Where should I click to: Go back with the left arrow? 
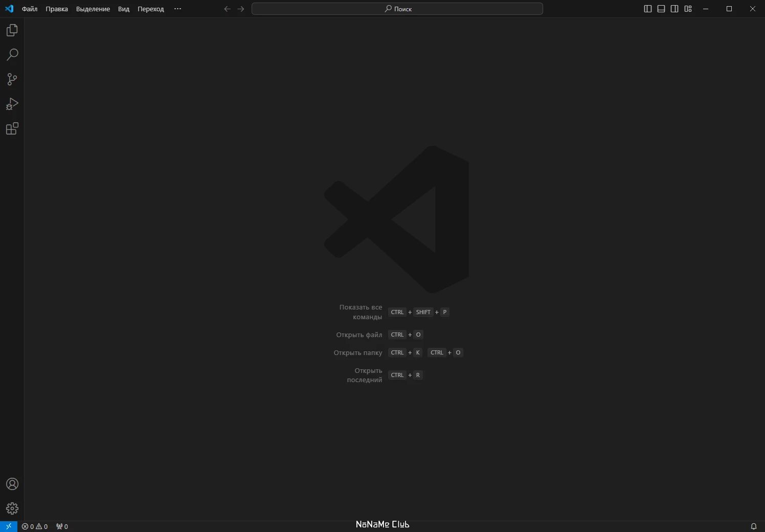228,9
